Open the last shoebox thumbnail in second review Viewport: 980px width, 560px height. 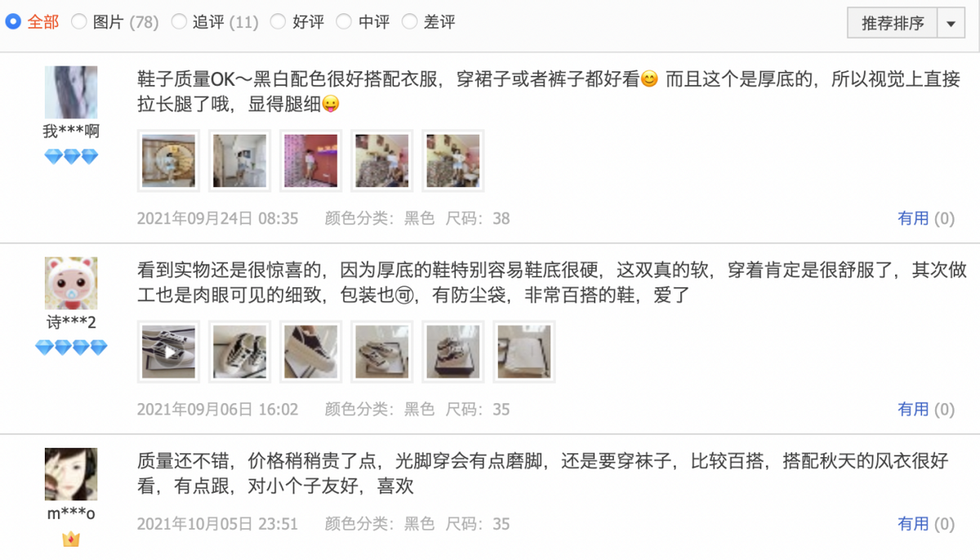[x=524, y=352]
